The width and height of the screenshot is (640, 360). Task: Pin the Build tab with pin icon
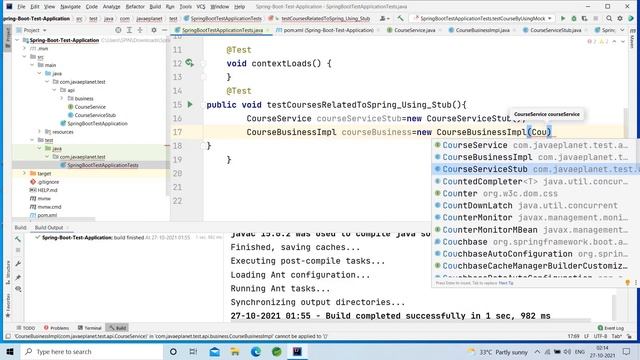tap(18, 277)
